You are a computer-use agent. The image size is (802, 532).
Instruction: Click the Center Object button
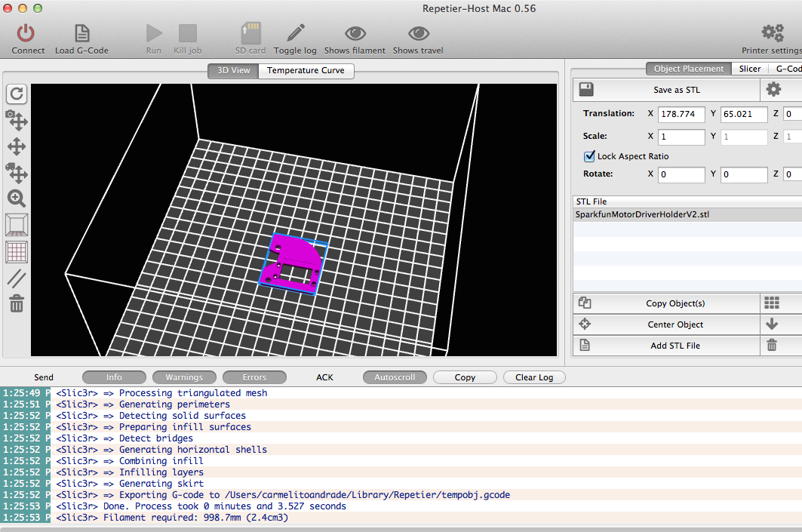675,324
